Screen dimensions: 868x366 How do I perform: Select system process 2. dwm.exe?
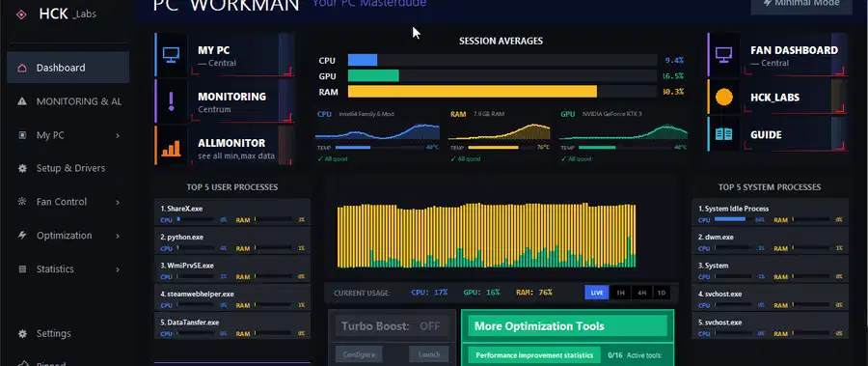pos(770,241)
